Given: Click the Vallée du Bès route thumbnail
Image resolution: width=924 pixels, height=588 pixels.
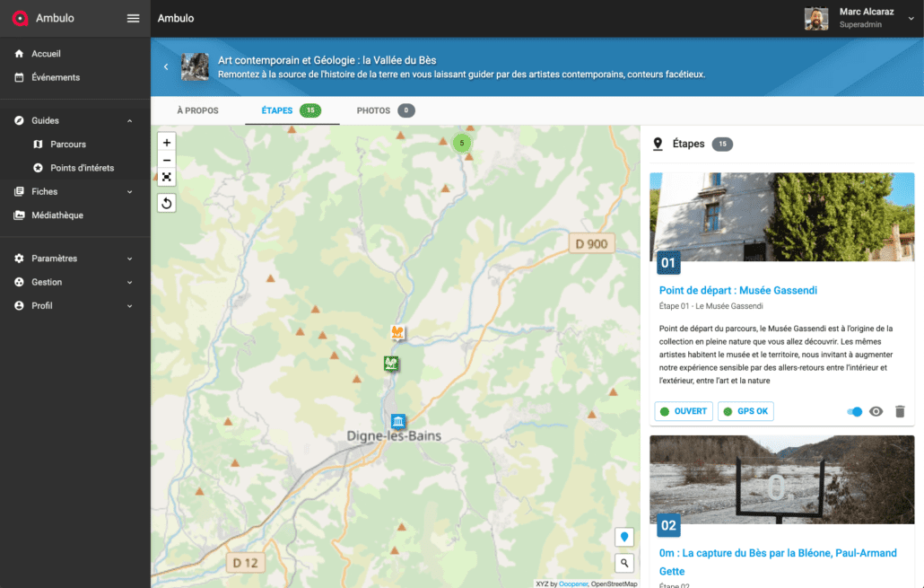Looking at the screenshot, I should pos(195,66).
